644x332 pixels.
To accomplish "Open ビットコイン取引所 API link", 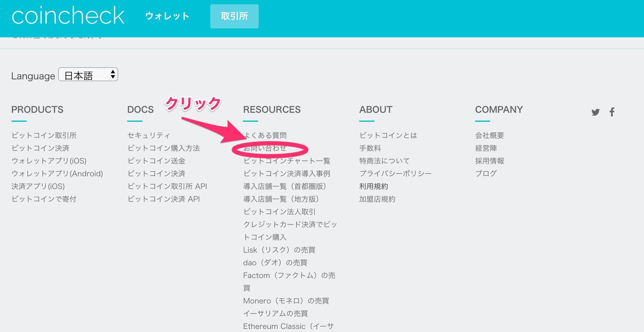I will pos(167,186).
